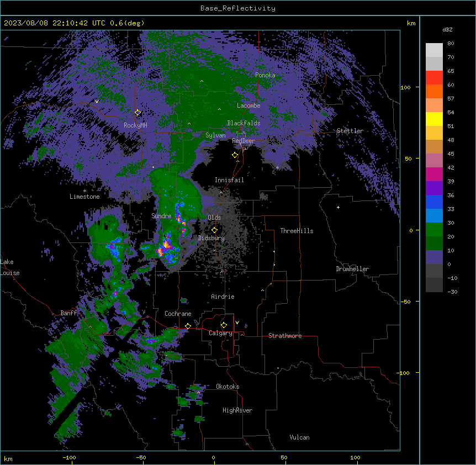The image size is (476, 465).
Task: Select the yellow diamond marker below Cochrane
Action: pos(188,326)
